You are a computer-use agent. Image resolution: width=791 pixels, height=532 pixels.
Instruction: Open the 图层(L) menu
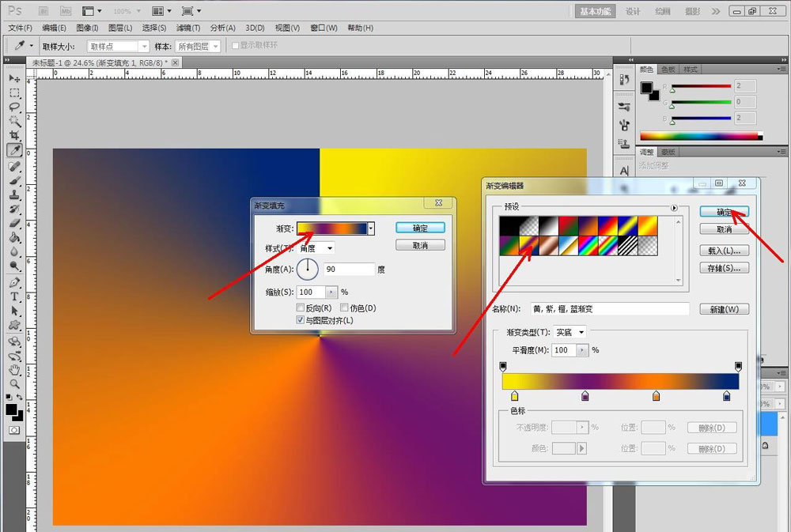coord(120,28)
